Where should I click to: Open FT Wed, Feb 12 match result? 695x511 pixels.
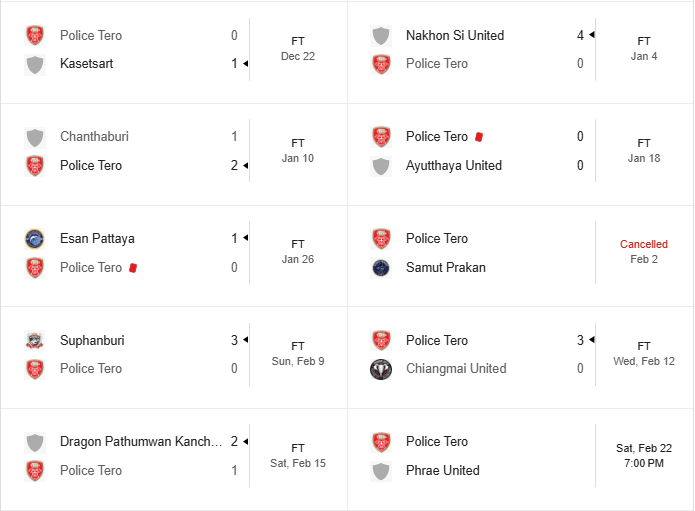[643, 353]
